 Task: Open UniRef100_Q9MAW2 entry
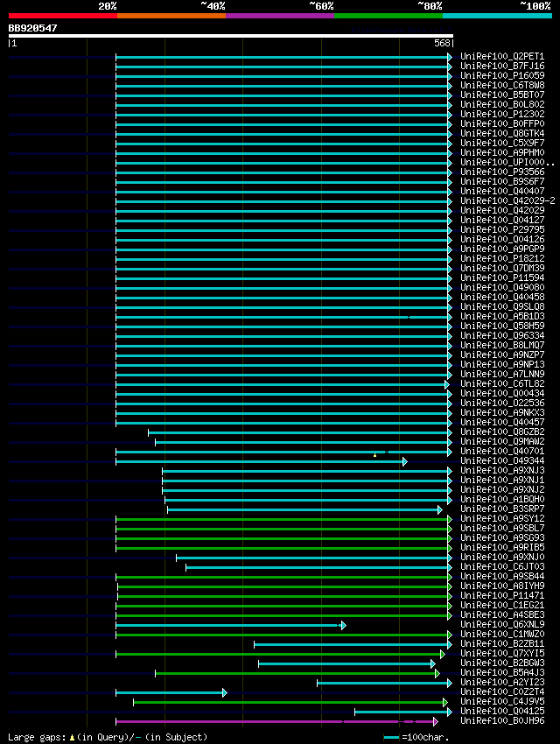[502, 441]
